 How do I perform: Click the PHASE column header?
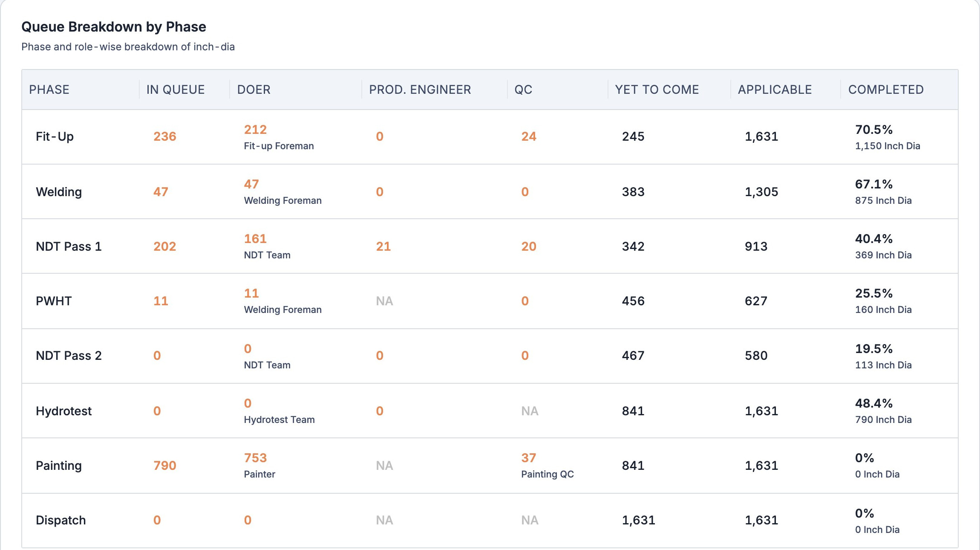49,90
